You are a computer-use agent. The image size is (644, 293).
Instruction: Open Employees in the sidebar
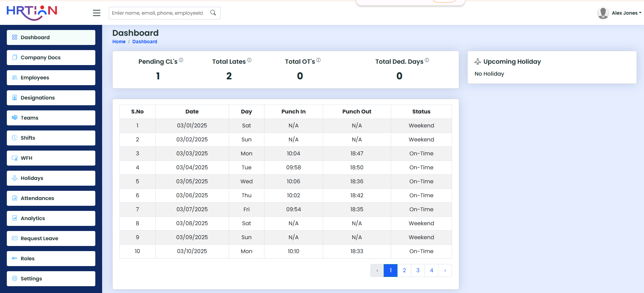point(51,78)
